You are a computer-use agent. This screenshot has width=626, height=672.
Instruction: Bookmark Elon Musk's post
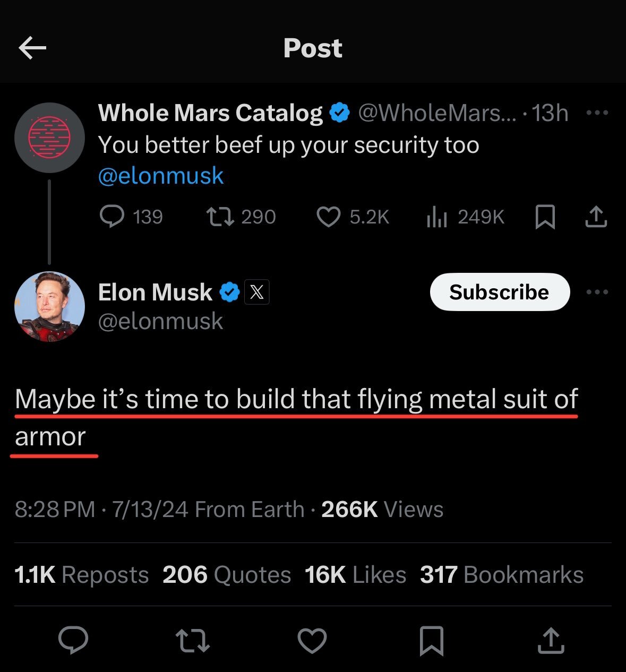pos(432,640)
